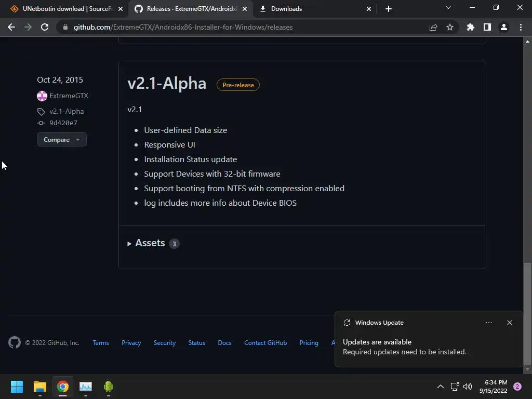Open network status tray icon
The height and width of the screenshot is (399, 532).
(455, 387)
